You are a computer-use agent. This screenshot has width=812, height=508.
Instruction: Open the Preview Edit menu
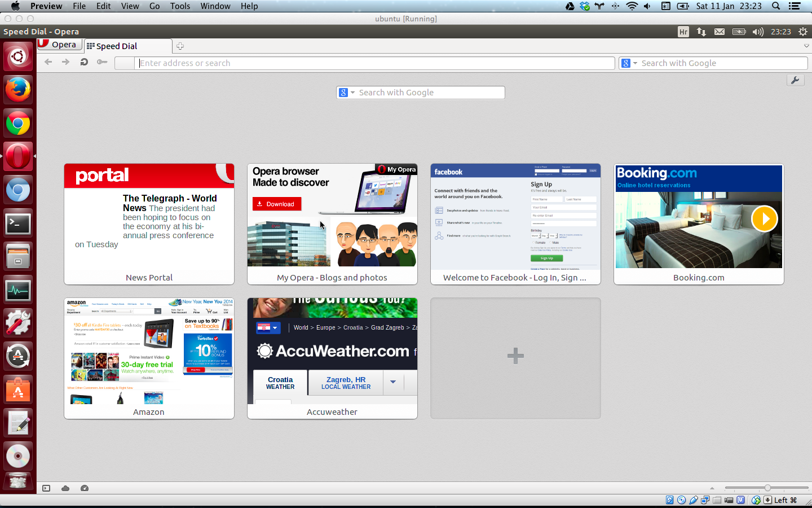(x=104, y=6)
